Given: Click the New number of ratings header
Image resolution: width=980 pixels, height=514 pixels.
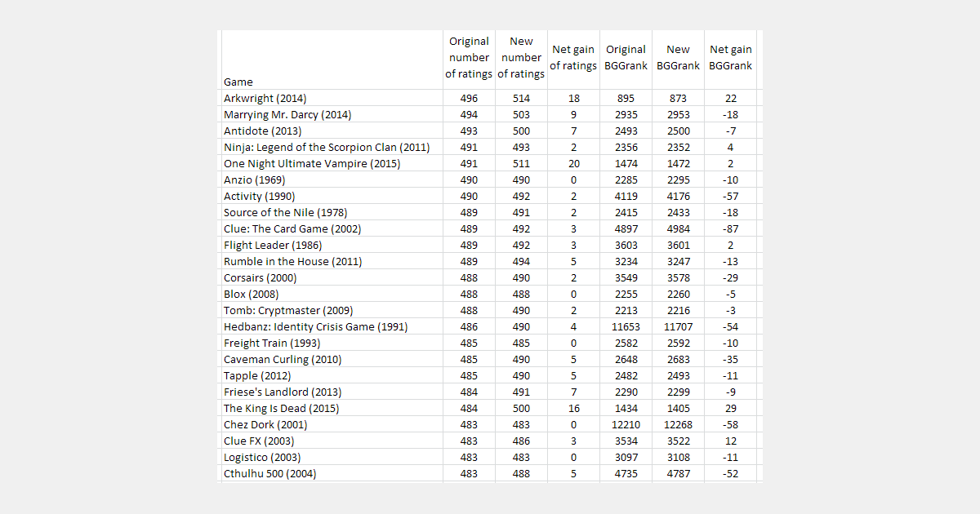Looking at the screenshot, I should tap(521, 57).
